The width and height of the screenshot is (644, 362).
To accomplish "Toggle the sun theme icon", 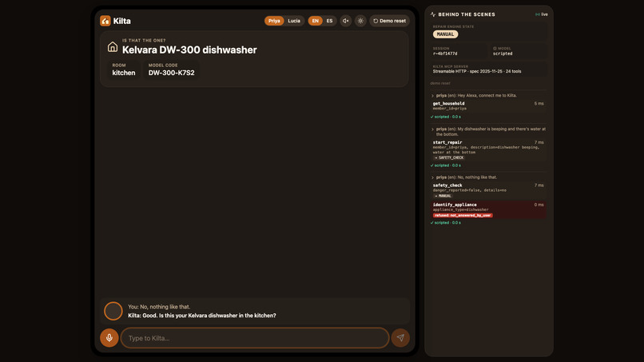I will [x=360, y=21].
